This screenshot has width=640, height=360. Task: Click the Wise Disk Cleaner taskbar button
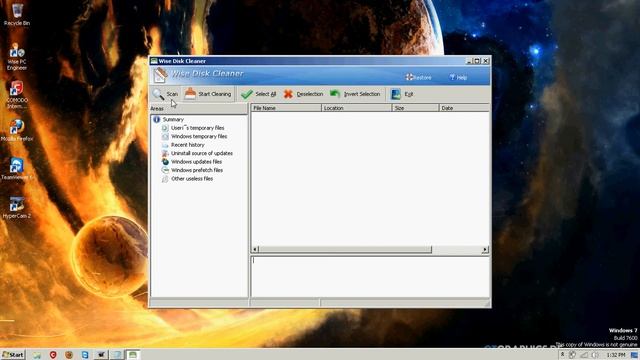(133, 355)
